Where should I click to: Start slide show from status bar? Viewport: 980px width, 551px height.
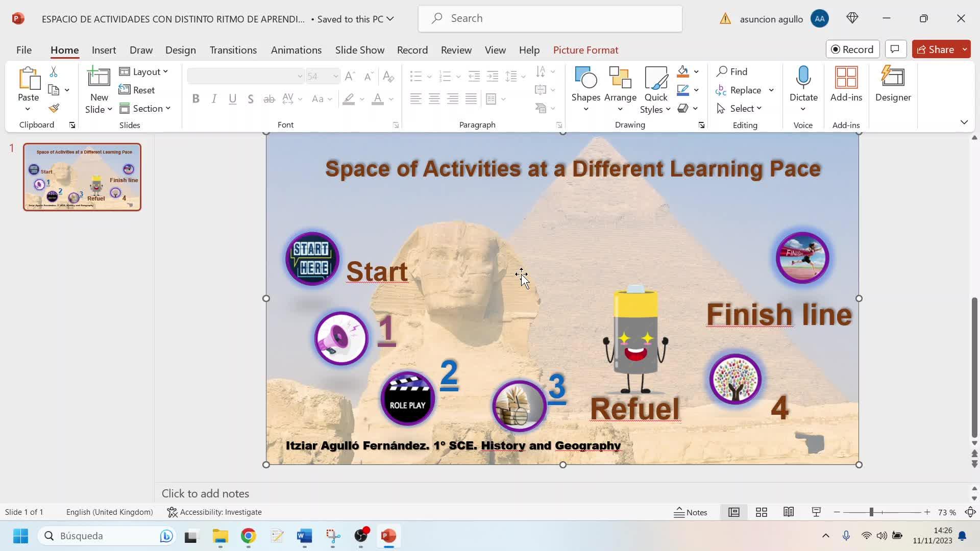coord(816,512)
